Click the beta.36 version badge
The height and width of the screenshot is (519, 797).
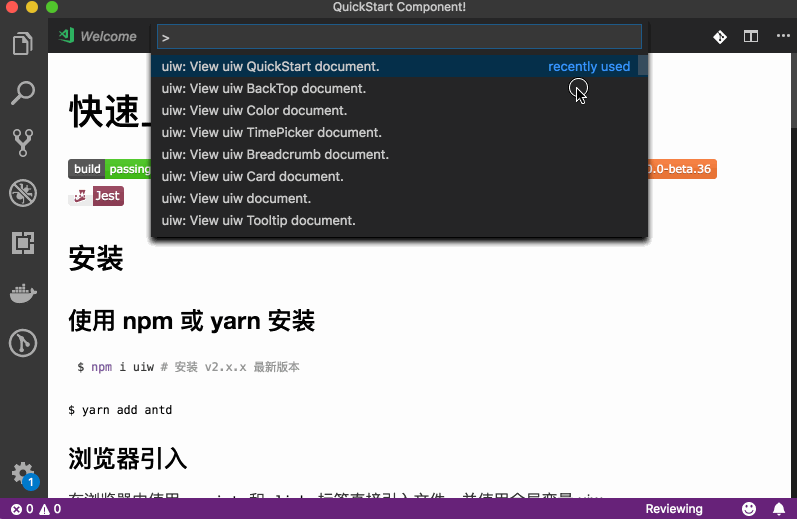pos(682,169)
